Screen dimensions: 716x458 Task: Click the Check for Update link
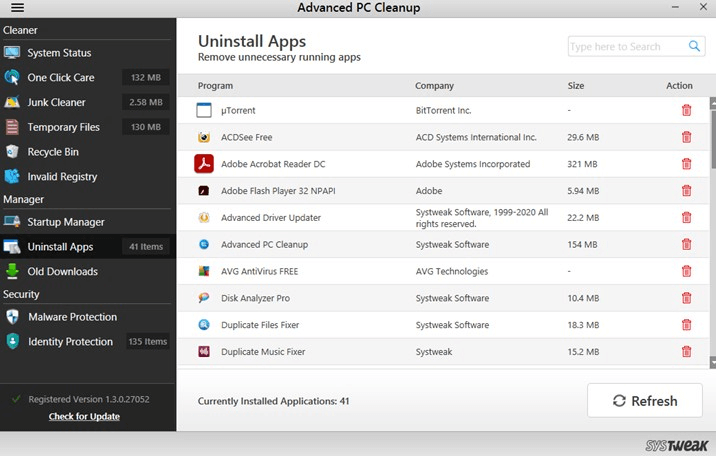point(84,416)
